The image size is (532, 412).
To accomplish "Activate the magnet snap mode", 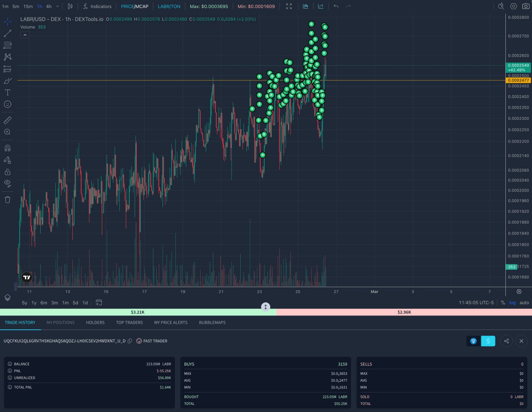I will (x=7, y=148).
